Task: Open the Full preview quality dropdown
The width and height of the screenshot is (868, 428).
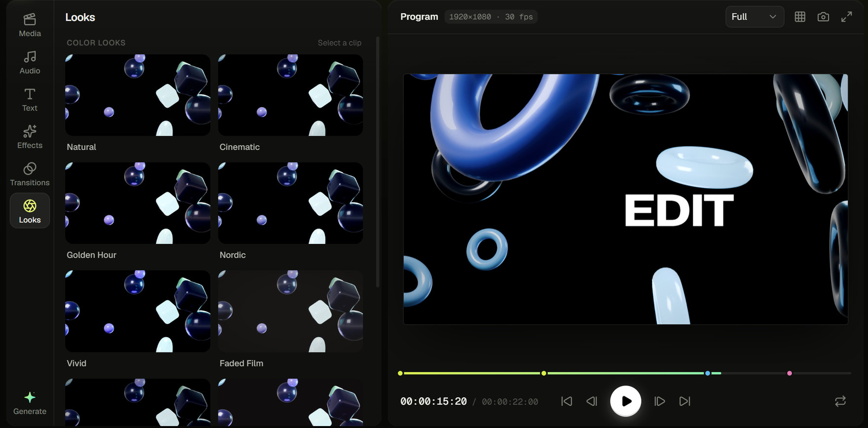Action: tap(755, 17)
